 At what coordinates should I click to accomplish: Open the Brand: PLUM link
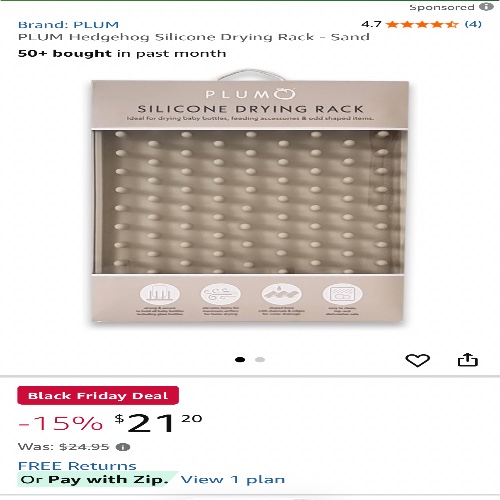68,25
